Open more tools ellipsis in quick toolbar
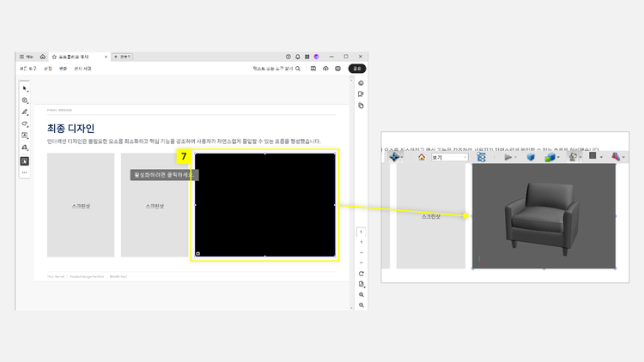Viewport: 644px width, 362px height. 25,172
